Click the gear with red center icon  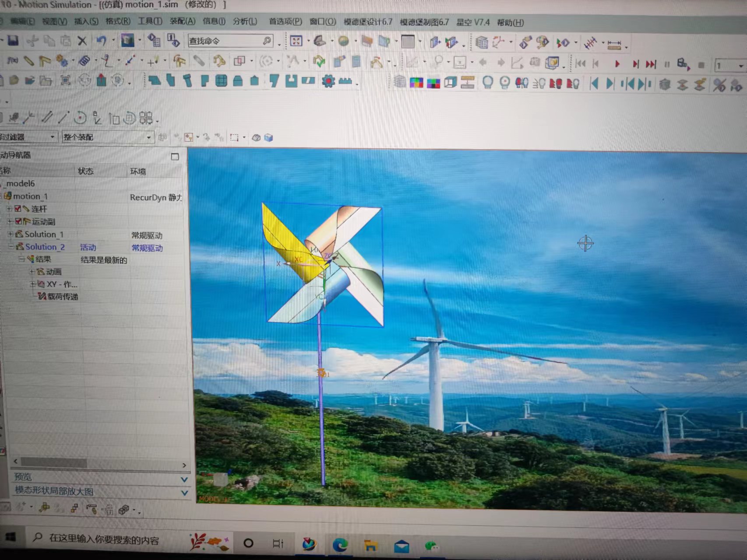pos(328,81)
